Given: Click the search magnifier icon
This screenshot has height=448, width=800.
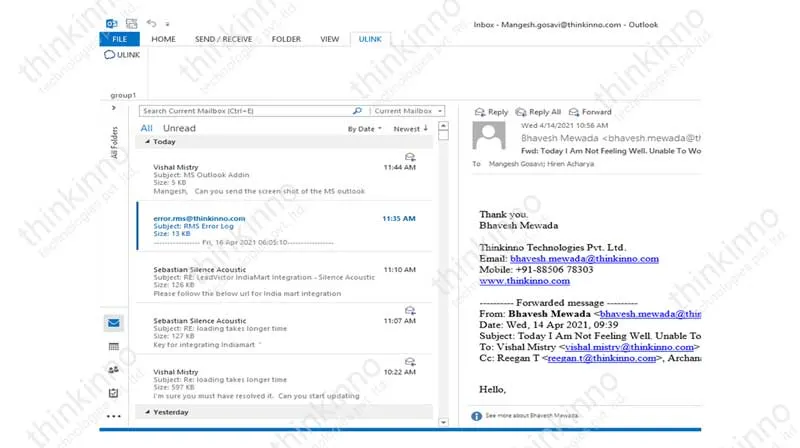Looking at the screenshot, I should (x=357, y=111).
